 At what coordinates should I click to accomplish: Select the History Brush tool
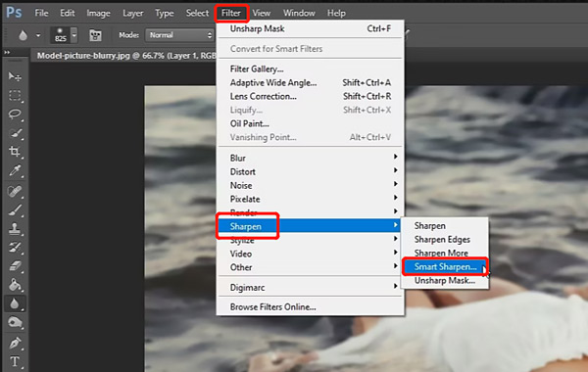(15, 248)
